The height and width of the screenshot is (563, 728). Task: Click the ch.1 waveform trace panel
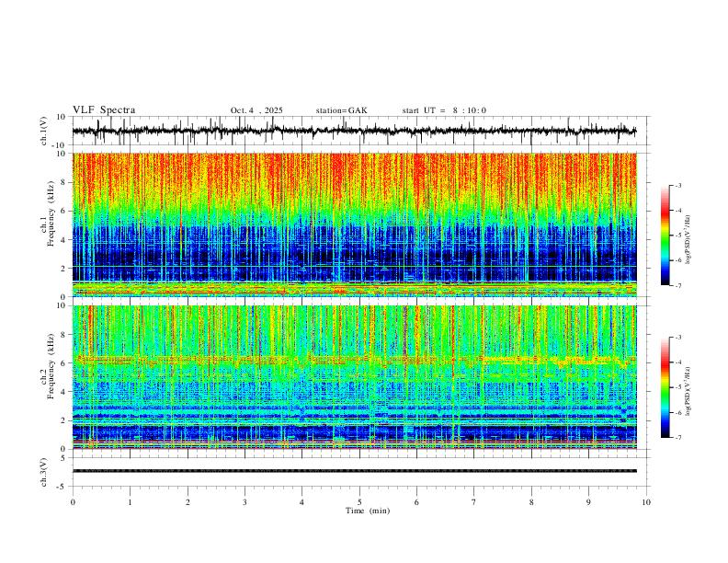pos(361,131)
